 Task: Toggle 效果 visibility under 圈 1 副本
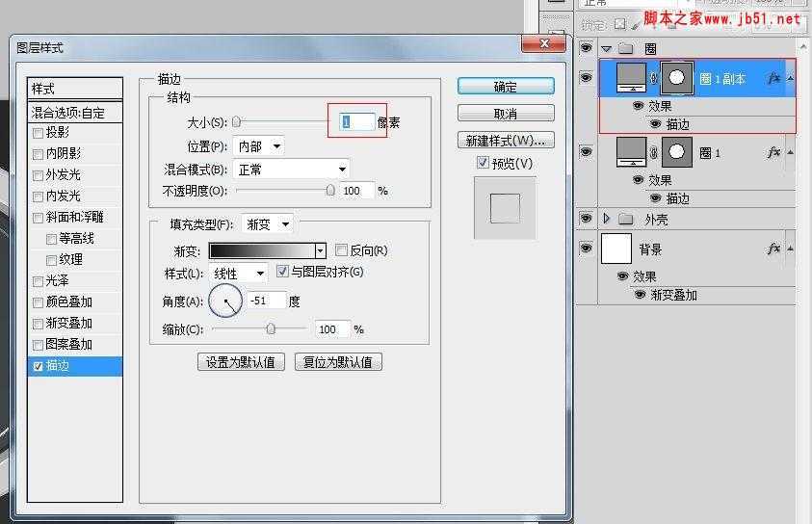point(638,106)
